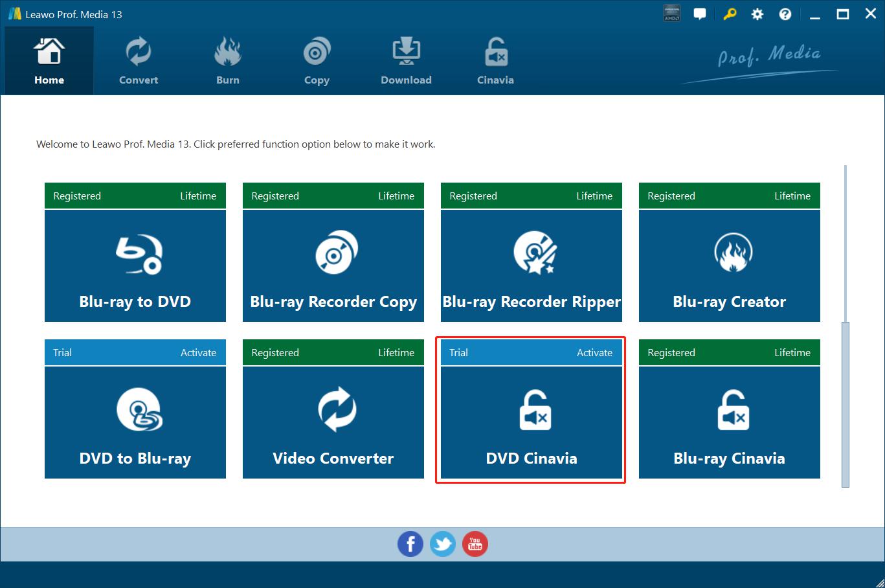Go to the Home tab
The image size is (885, 588).
point(49,62)
